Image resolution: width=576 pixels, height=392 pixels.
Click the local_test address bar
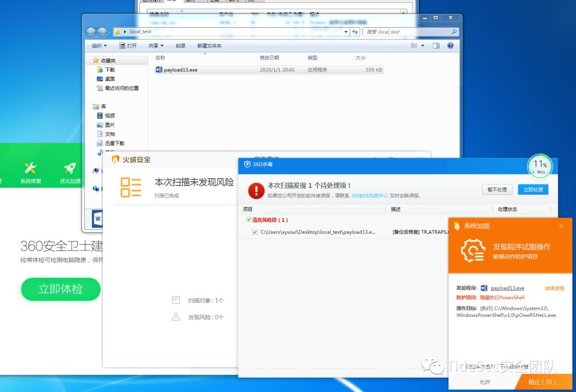[231, 32]
